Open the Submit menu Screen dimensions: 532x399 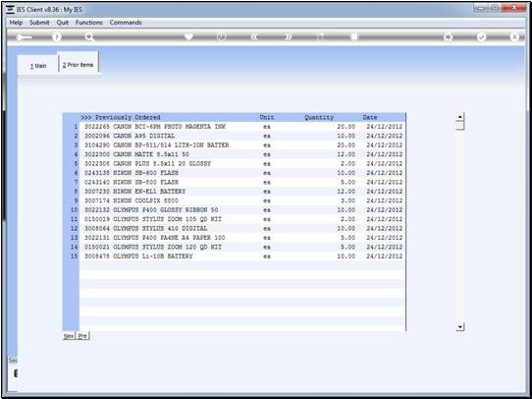[39, 23]
